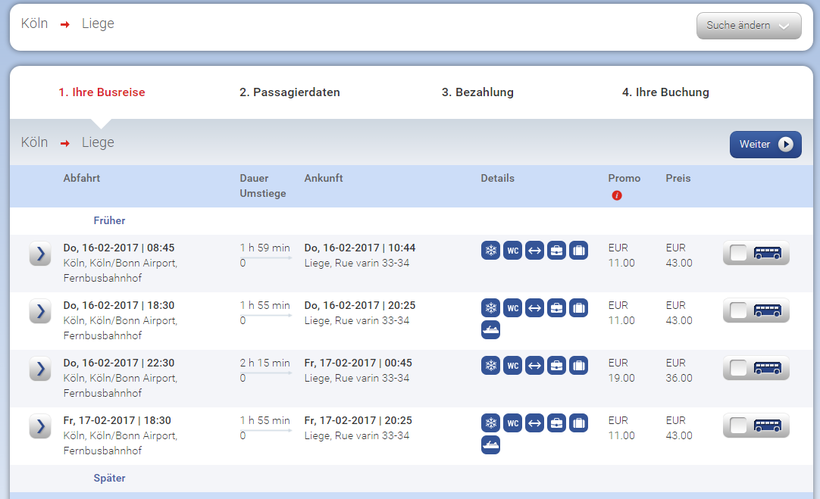The width and height of the screenshot is (820, 499).
Task: Check the 17-02-2017 18:30 bus selection box
Action: (739, 426)
